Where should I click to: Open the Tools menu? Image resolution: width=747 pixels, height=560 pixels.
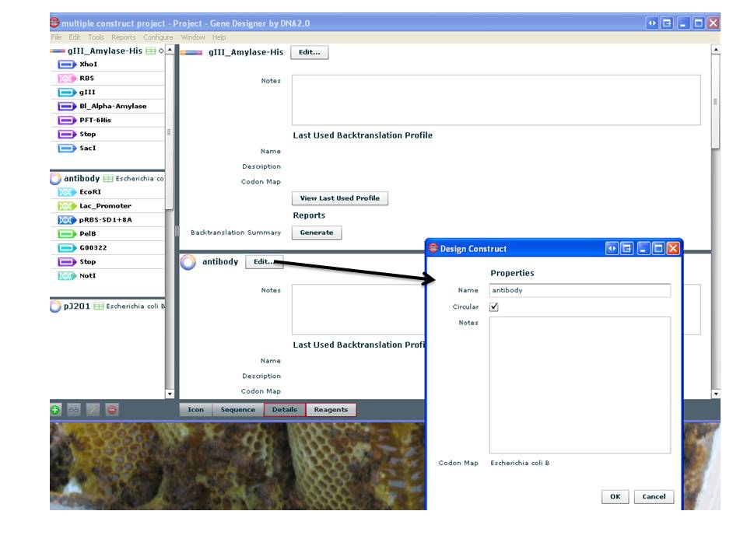[96, 37]
